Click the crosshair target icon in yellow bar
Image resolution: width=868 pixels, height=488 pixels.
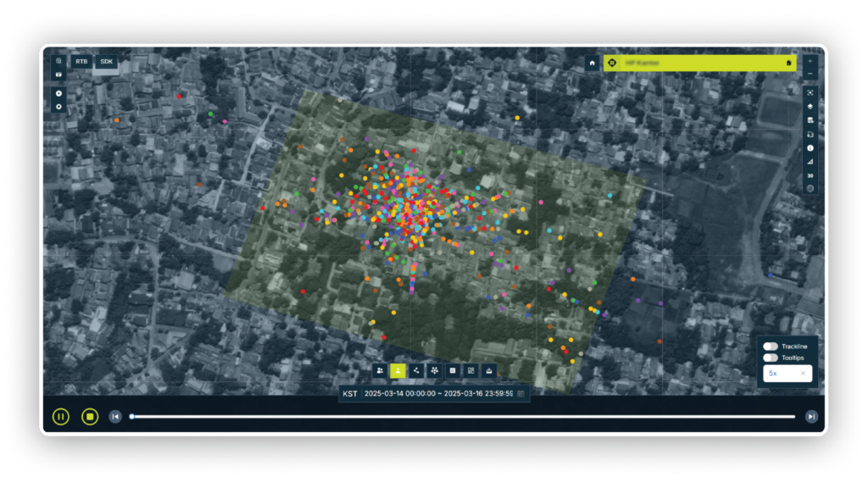tap(612, 63)
